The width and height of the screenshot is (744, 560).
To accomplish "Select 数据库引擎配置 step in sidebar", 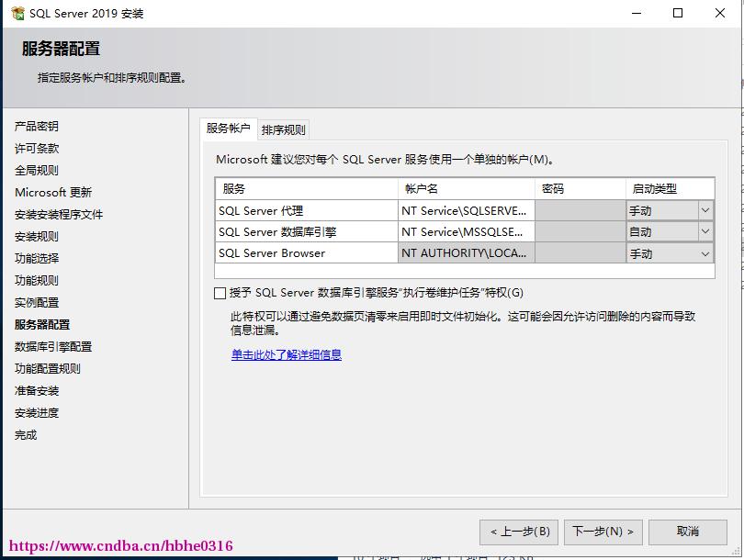I will (53, 347).
